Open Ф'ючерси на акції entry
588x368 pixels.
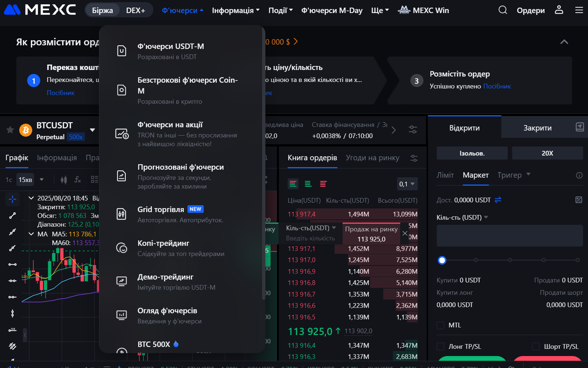[x=182, y=134]
